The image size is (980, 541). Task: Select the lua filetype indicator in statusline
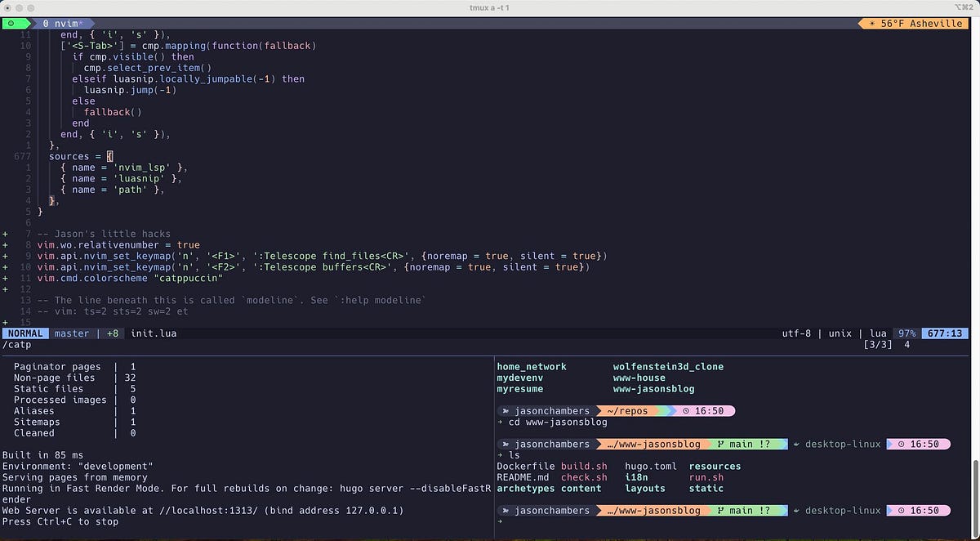[x=878, y=333]
